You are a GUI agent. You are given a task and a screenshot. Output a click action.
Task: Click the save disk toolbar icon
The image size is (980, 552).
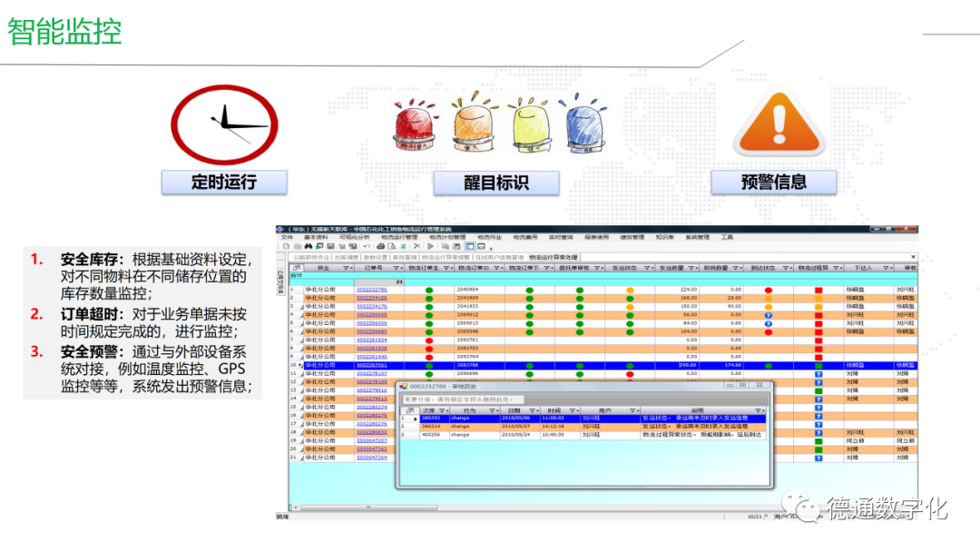point(331,246)
